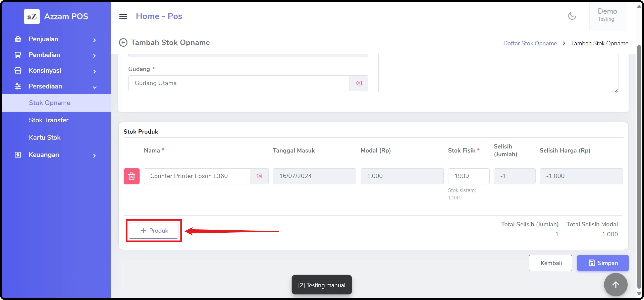Viewport: 644px width, 300px height.
Task: Follow the Daftar Stok Opname breadcrumb link
Action: point(530,43)
